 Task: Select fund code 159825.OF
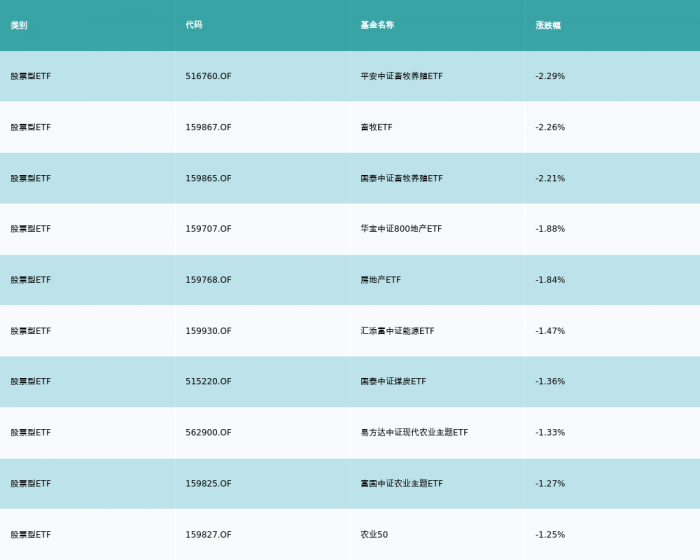[x=208, y=484]
